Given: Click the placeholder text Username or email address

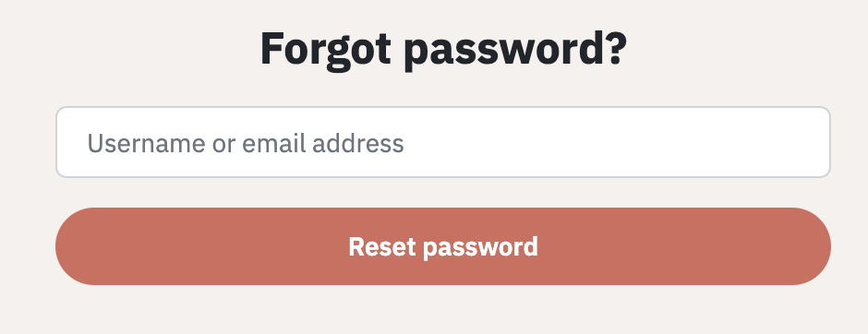Looking at the screenshot, I should [x=246, y=143].
